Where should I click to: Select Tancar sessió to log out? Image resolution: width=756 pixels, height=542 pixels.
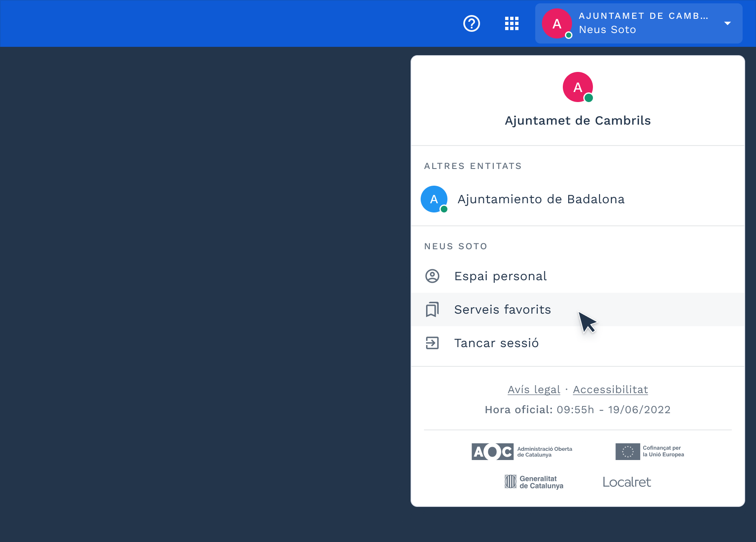pos(496,343)
